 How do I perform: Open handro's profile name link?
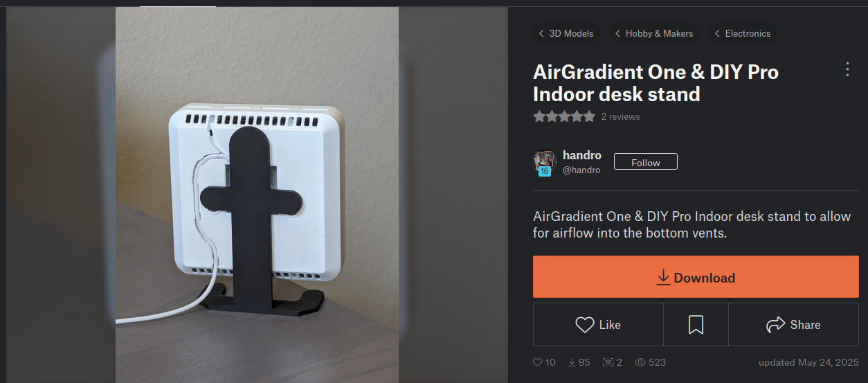[582, 155]
